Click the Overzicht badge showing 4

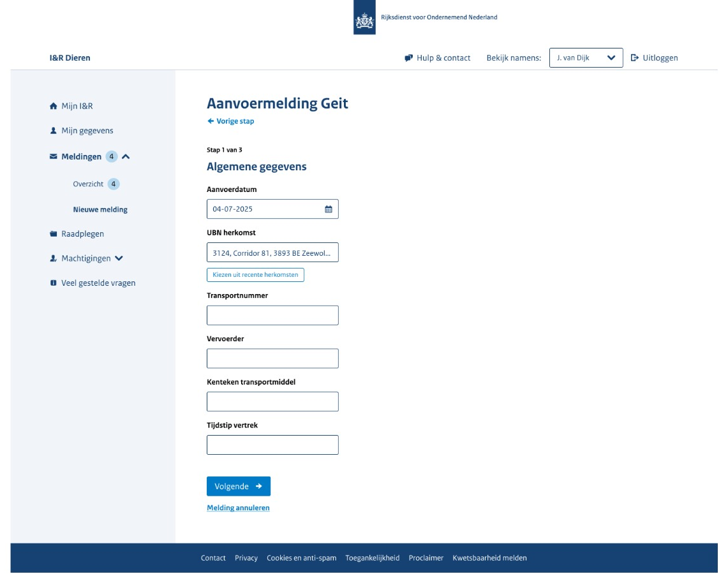pos(114,184)
